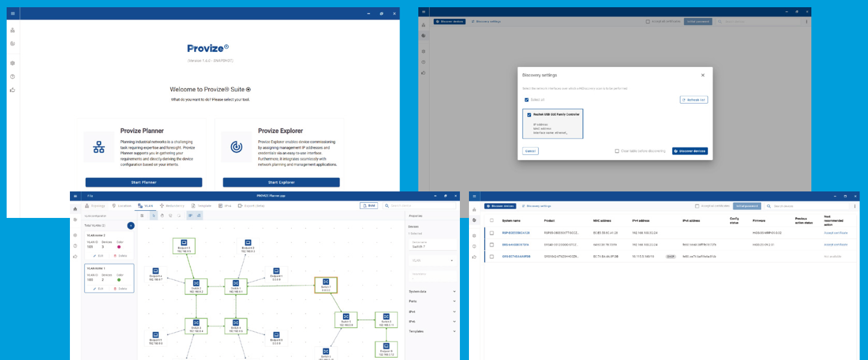Expand System data section in Properties panel
Viewport: 868px width, 360px height.
tap(432, 291)
